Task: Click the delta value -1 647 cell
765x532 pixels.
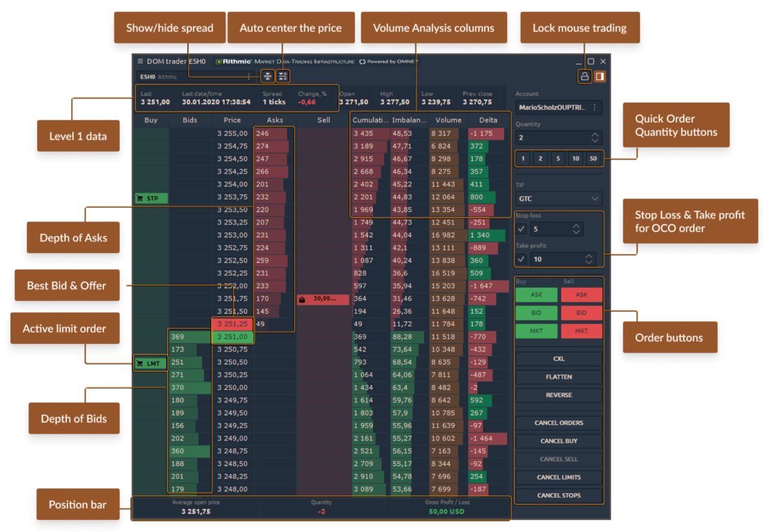Action: 488,286
